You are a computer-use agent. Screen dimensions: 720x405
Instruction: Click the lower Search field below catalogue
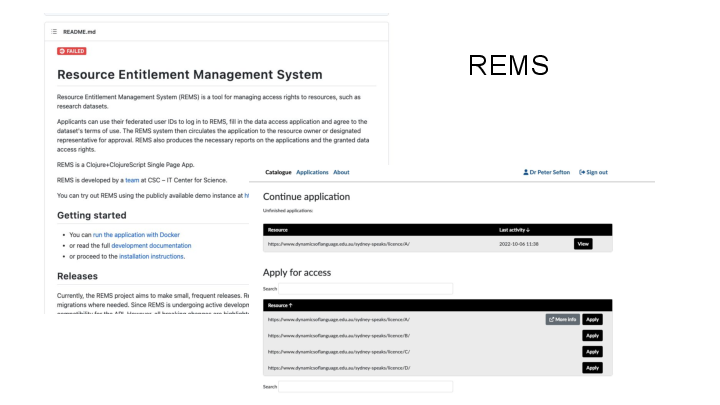tap(366, 387)
